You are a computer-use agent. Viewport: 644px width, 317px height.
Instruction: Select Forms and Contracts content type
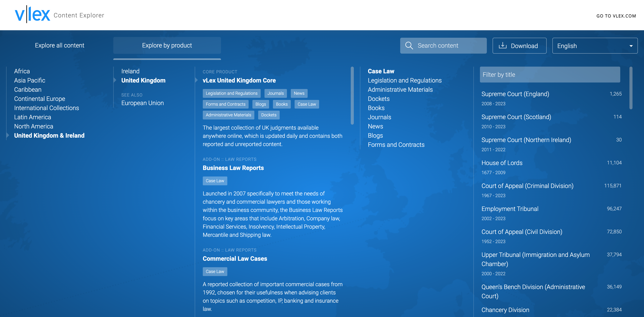(x=396, y=145)
